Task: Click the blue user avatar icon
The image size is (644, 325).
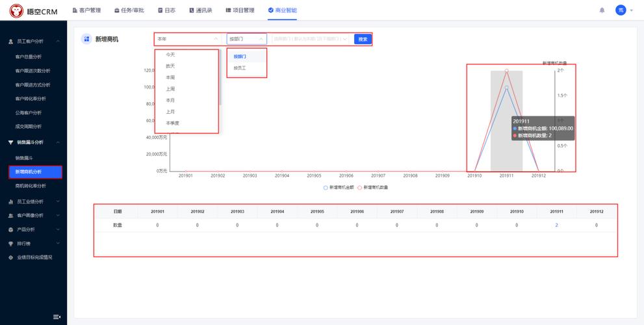Action: pos(621,10)
